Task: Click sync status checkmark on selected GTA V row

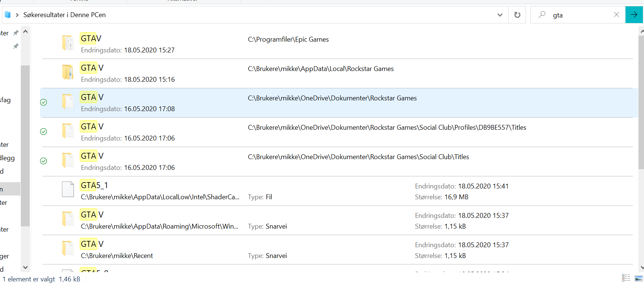Action: (43, 102)
